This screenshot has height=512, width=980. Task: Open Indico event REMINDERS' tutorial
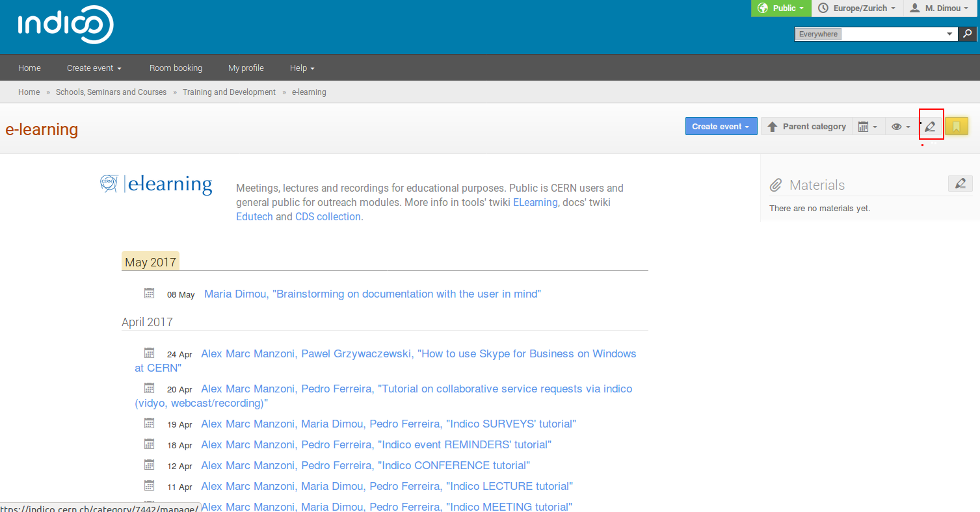(377, 444)
